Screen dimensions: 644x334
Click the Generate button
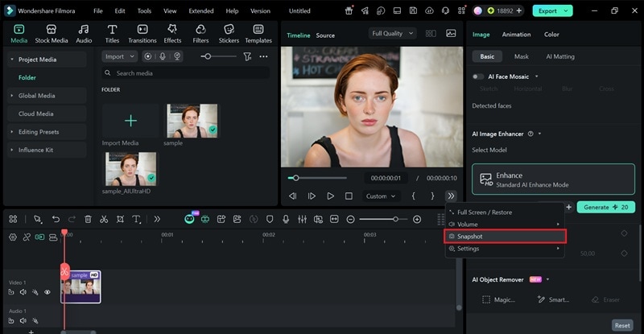606,207
